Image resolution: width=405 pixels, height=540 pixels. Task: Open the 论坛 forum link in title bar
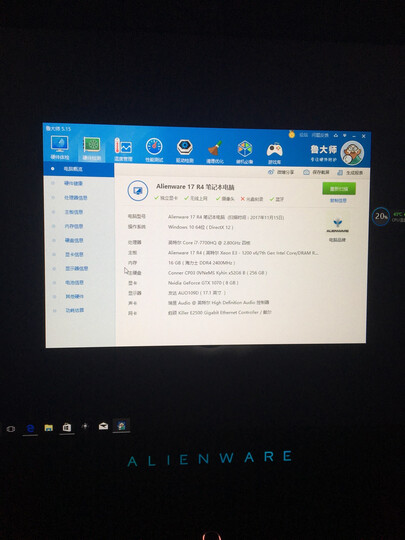tap(303, 135)
